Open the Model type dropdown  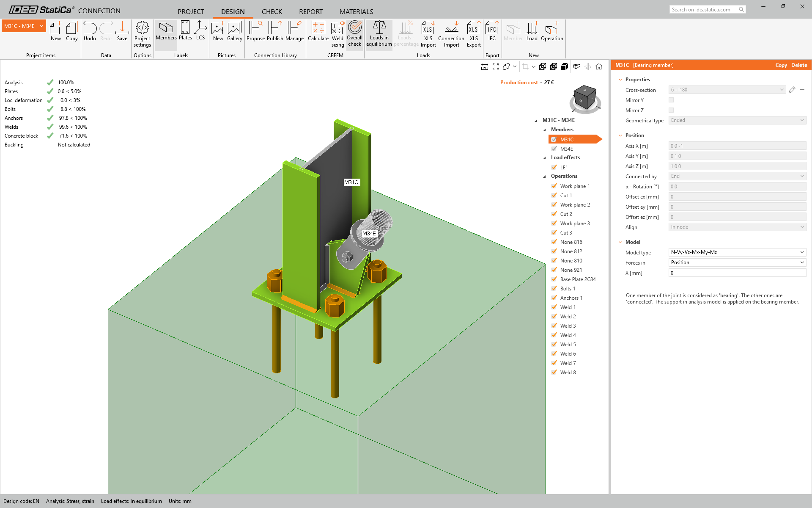point(737,252)
